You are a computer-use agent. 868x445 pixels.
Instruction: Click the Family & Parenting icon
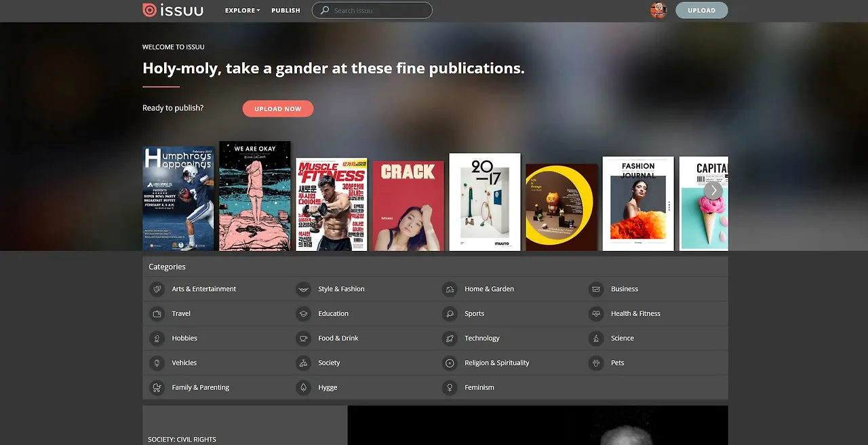point(157,387)
